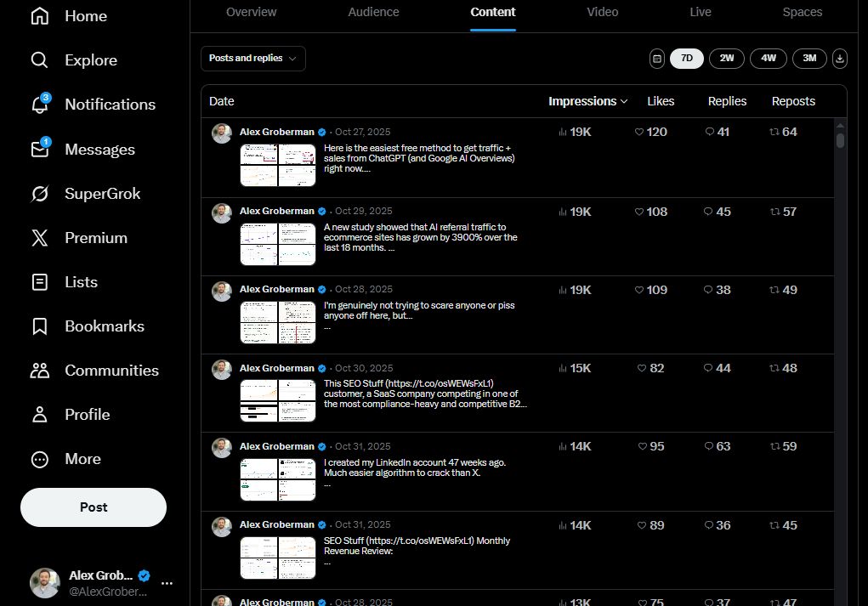
Task: Open the More options circle icon
Action: [39, 459]
